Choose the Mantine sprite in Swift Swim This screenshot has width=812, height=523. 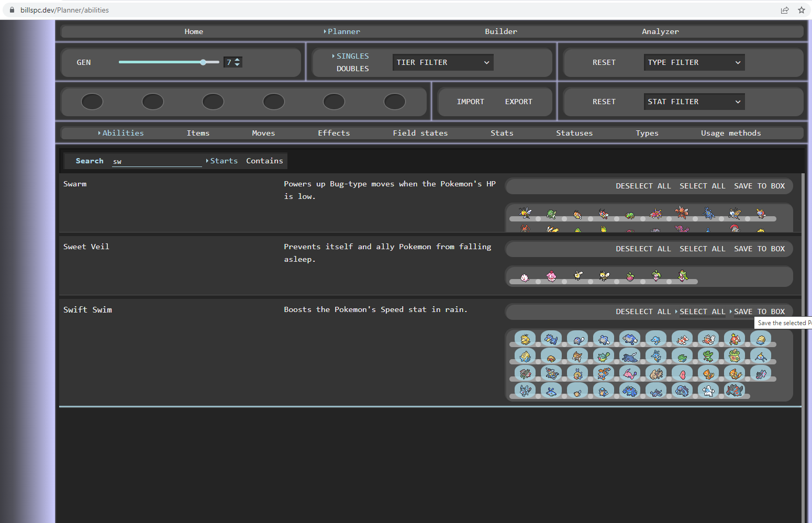coord(630,356)
